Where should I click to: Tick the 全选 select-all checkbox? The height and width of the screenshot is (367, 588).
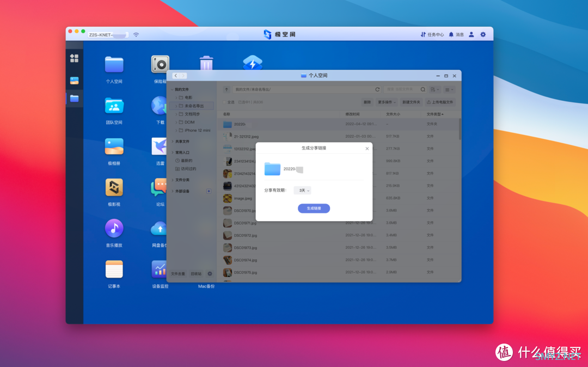[x=225, y=102]
